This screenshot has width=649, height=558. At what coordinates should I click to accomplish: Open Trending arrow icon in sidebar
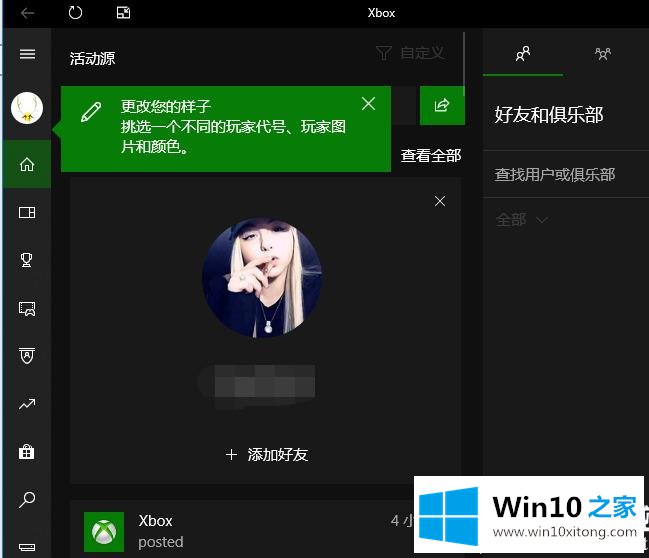27,404
